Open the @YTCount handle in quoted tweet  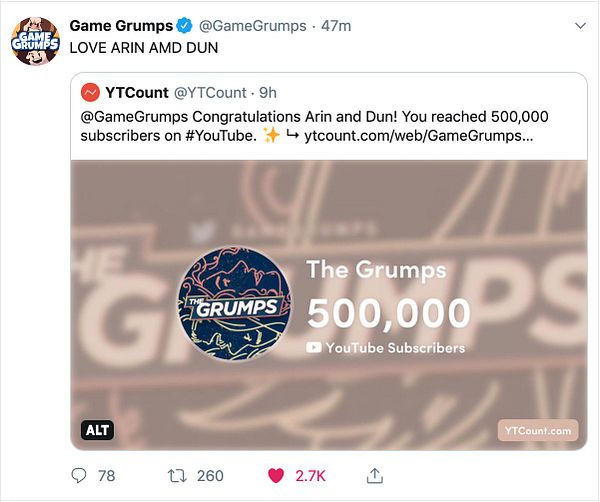(x=210, y=93)
